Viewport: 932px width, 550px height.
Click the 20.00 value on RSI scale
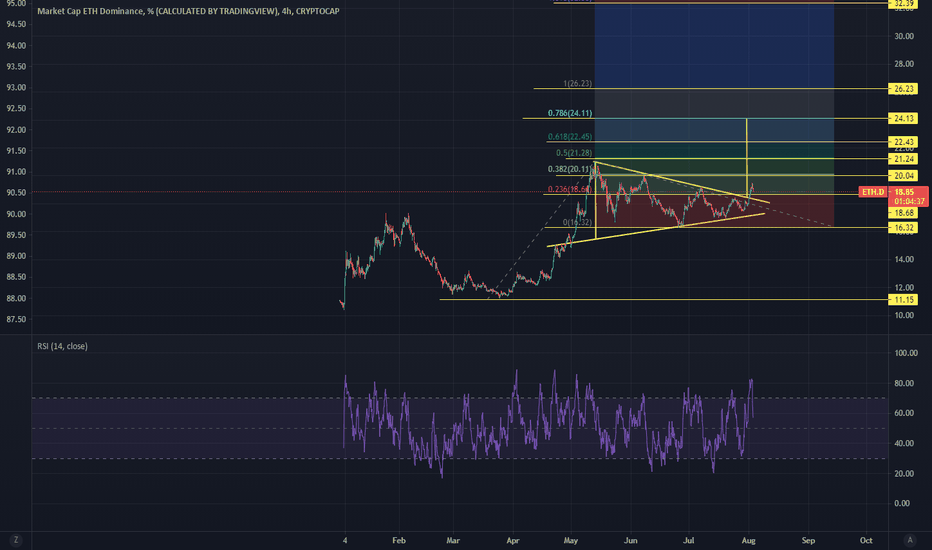(902, 474)
